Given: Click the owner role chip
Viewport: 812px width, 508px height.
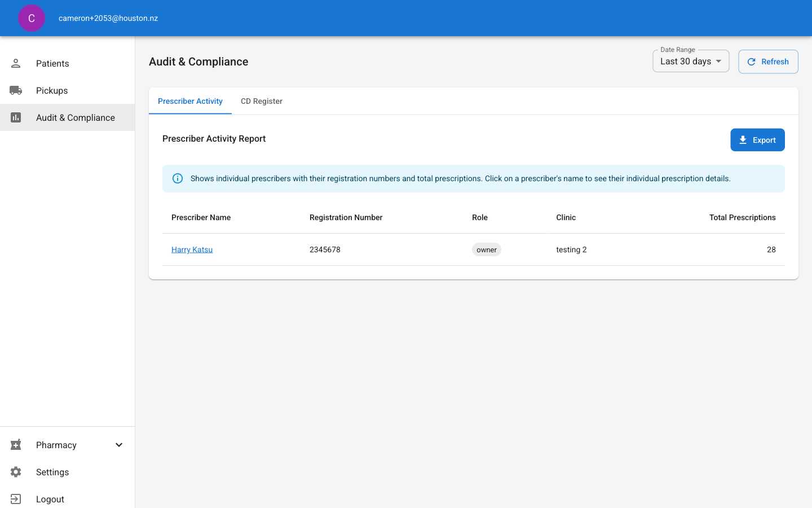Looking at the screenshot, I should 486,249.
